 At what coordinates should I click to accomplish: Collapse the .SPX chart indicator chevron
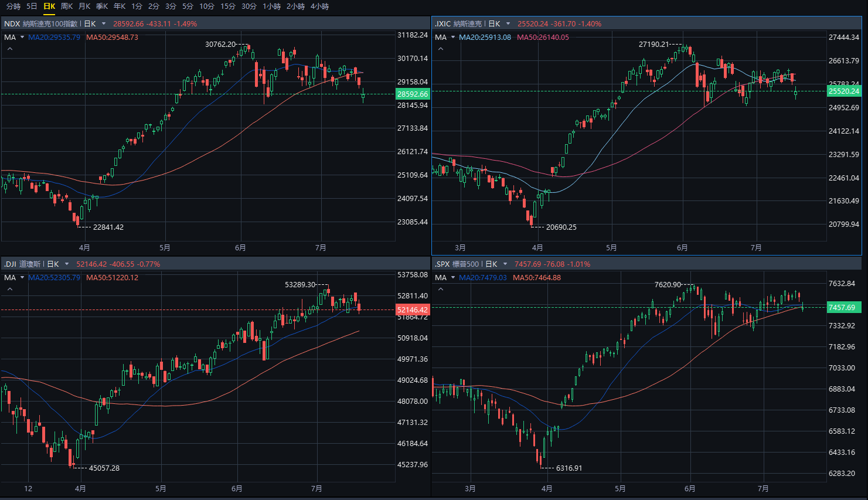click(441, 290)
